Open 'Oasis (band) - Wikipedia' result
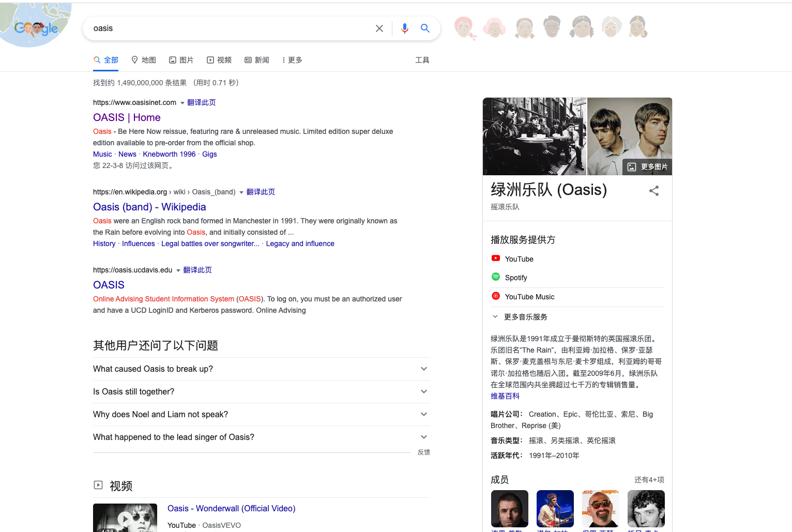Viewport: 792px width, 532px height. 149,207
